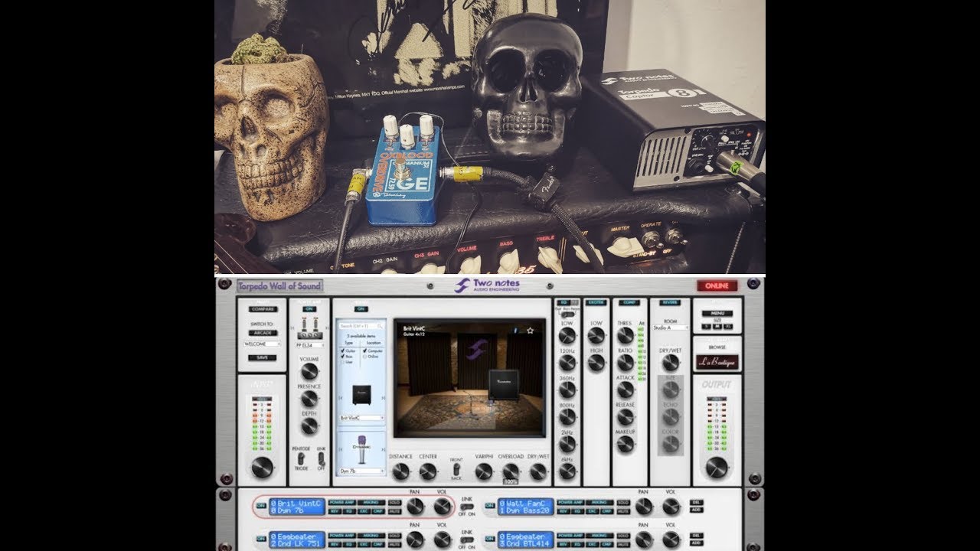Click the power amp DEPTH knob
The width and height of the screenshot is (980, 551).
pyautogui.click(x=309, y=426)
